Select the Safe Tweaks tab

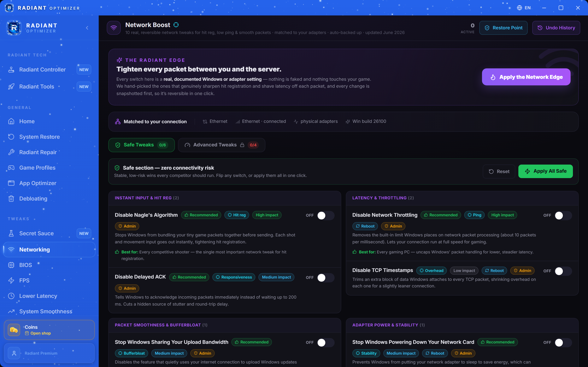(x=141, y=145)
